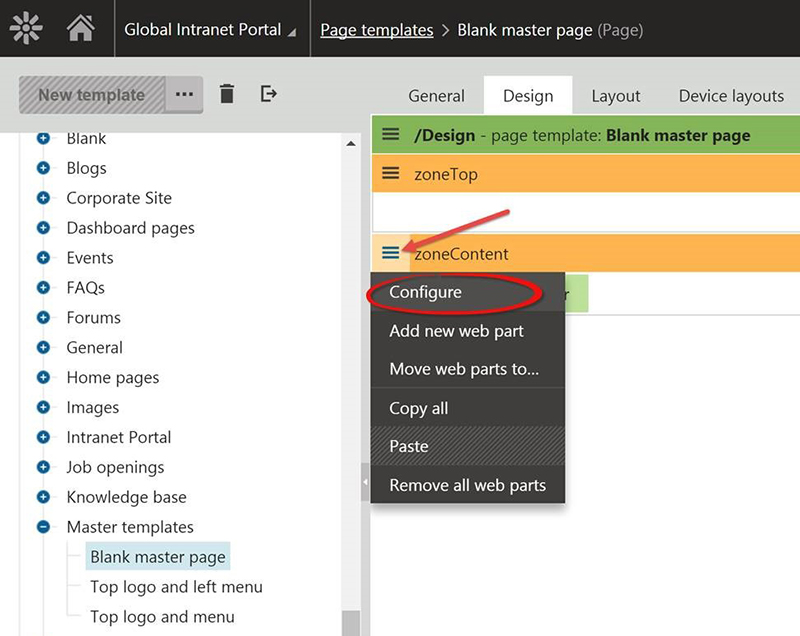Collapse the Master templates tree node
Screen dimensions: 800x636
43,527
